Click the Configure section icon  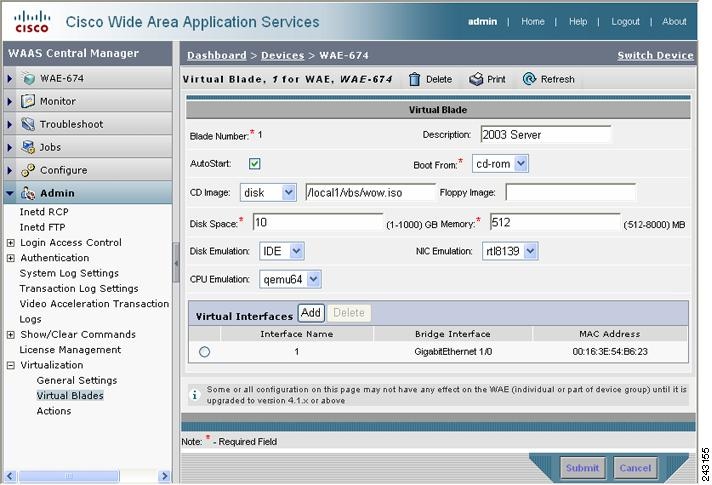28,170
